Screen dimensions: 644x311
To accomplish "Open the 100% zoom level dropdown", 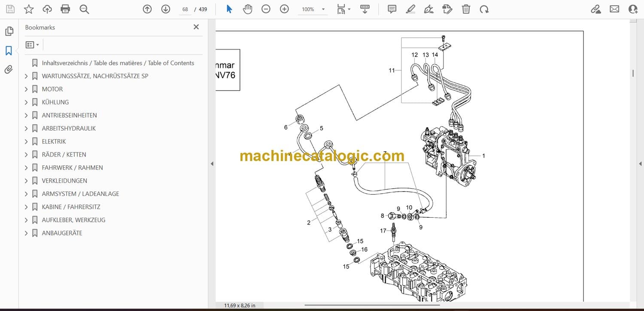I will tap(323, 9).
